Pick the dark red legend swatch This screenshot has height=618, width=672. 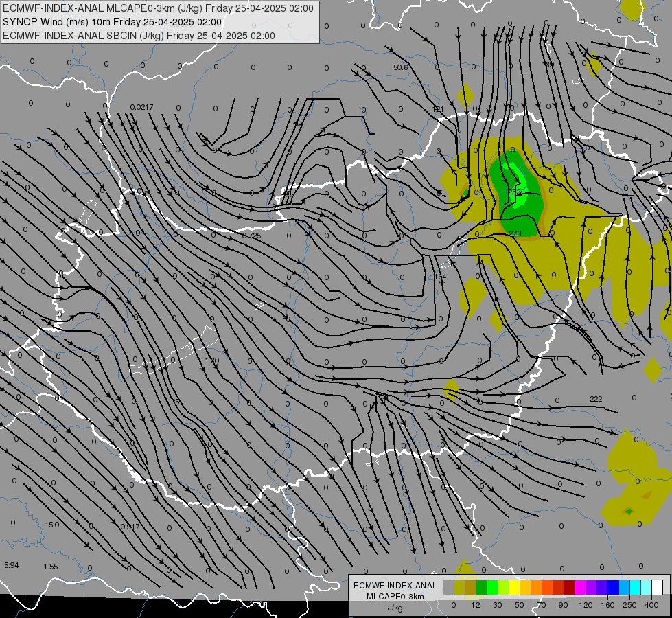(570, 587)
